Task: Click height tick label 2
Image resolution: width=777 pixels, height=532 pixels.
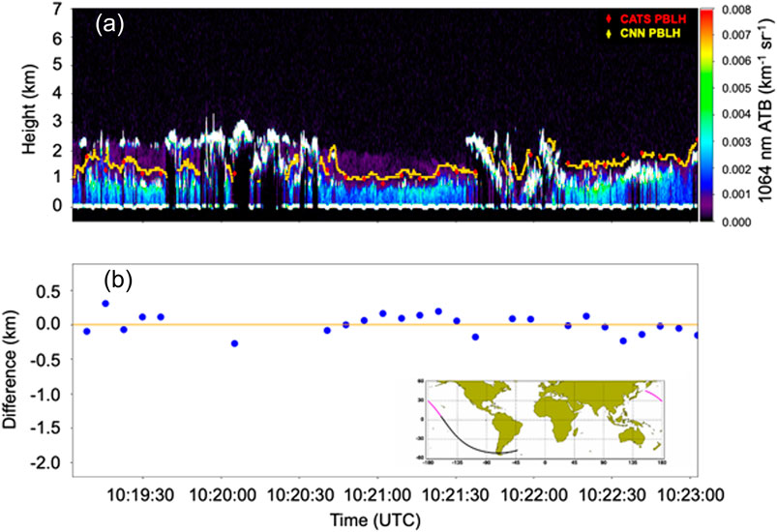Action: click(58, 150)
